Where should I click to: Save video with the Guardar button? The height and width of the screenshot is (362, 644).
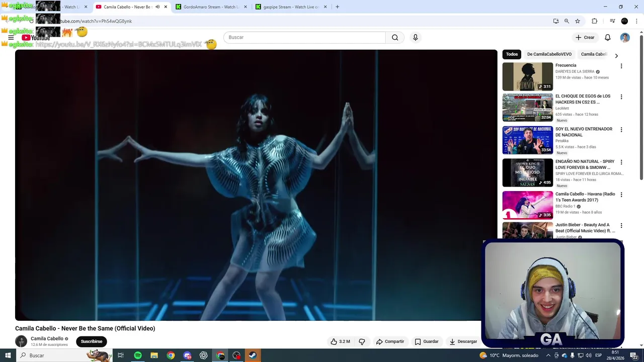click(427, 341)
